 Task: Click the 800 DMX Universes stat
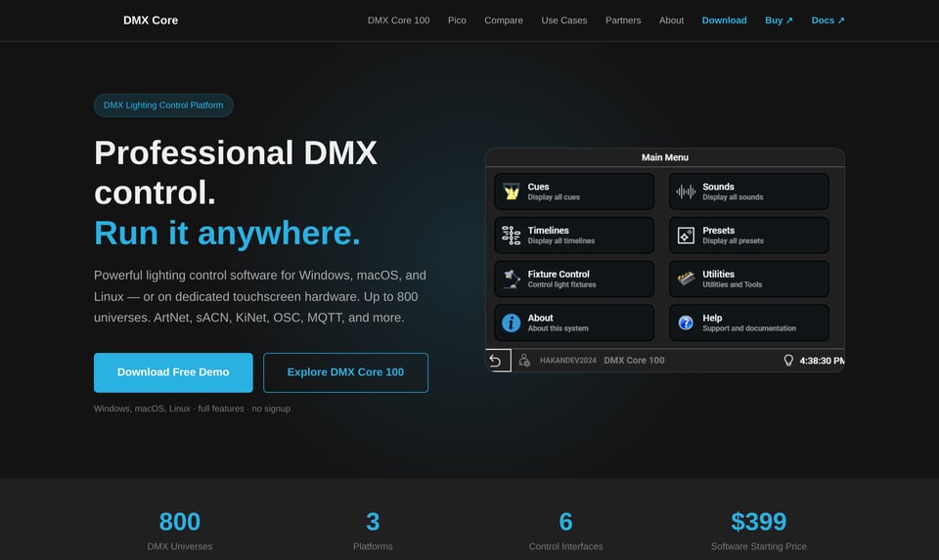(x=180, y=531)
